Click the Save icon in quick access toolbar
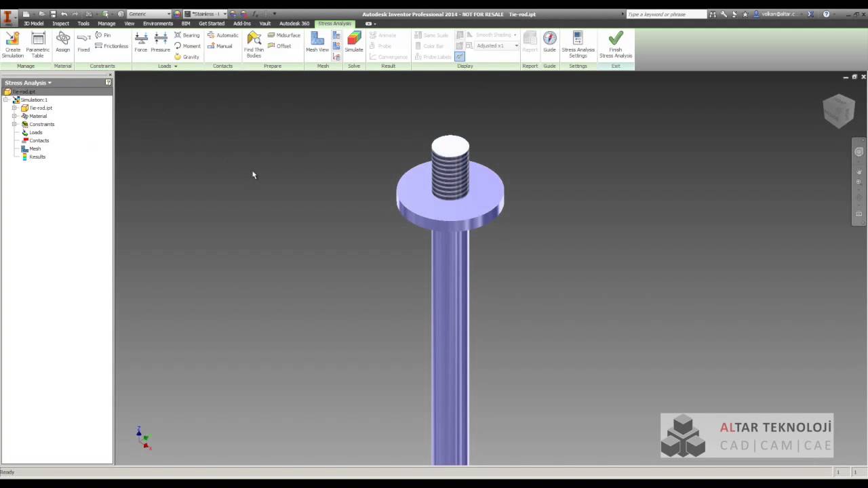The height and width of the screenshot is (488, 868). pyautogui.click(x=53, y=14)
